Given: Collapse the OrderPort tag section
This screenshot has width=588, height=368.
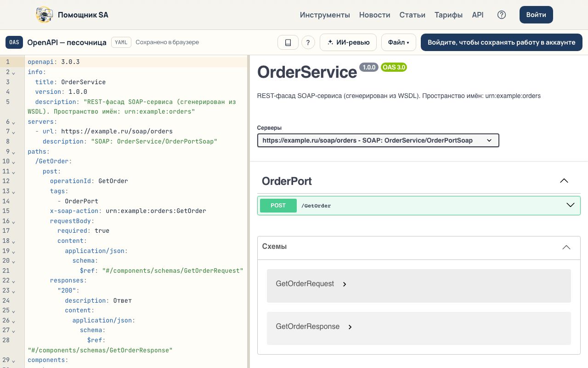Looking at the screenshot, I should pos(564,181).
